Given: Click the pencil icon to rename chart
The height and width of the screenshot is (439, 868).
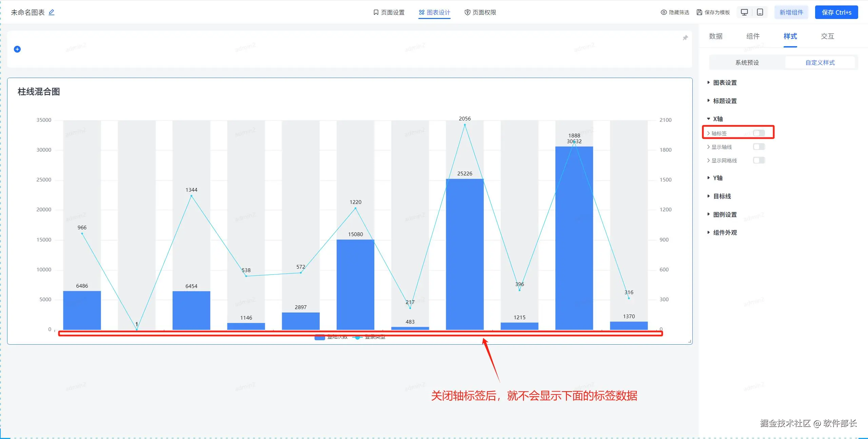Looking at the screenshot, I should click(x=52, y=12).
